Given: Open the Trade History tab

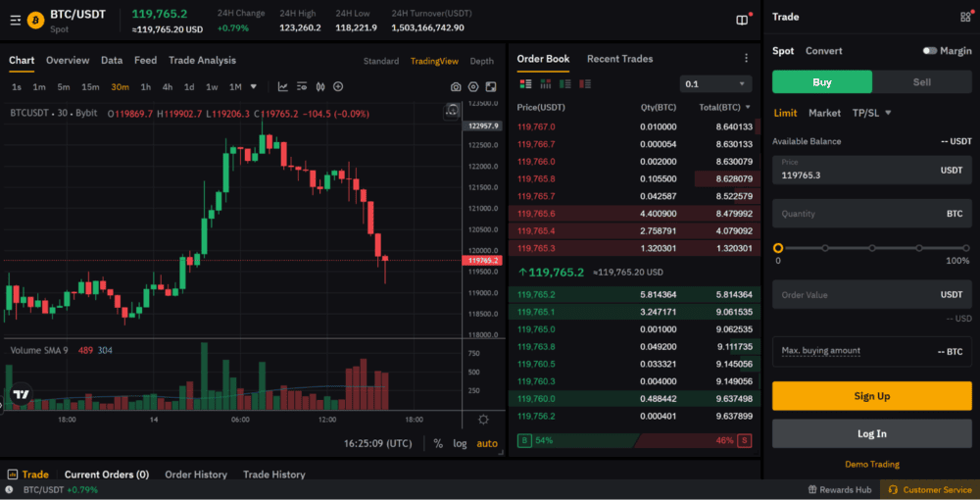Looking at the screenshot, I should (x=273, y=475).
